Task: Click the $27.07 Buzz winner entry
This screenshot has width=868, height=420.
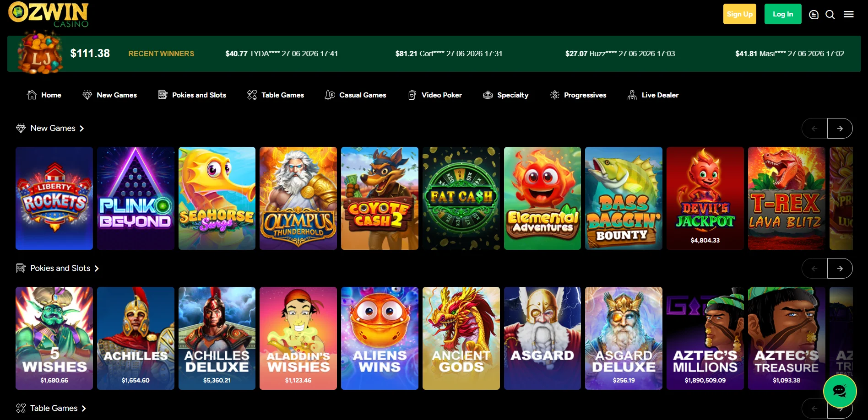Action: (x=620, y=54)
